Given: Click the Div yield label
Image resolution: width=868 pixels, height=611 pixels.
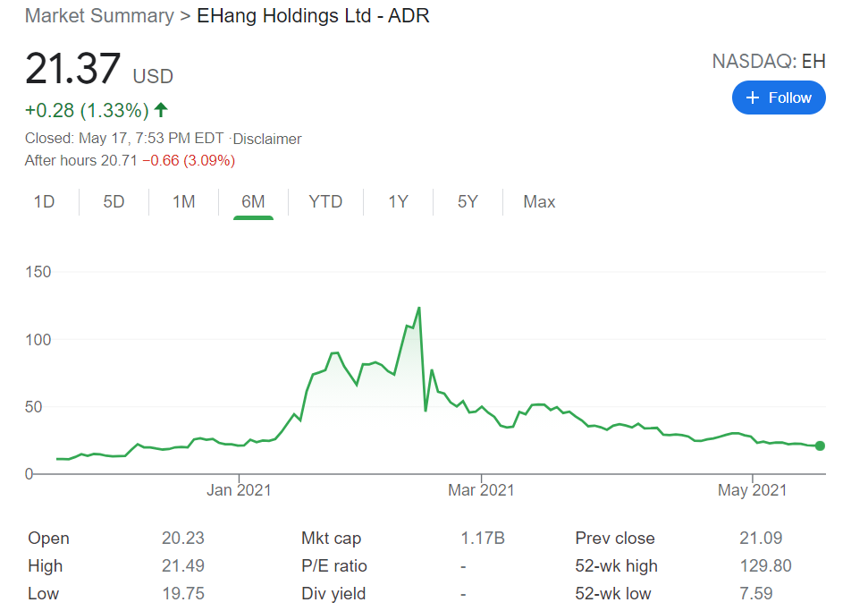Looking at the screenshot, I should (x=333, y=593).
